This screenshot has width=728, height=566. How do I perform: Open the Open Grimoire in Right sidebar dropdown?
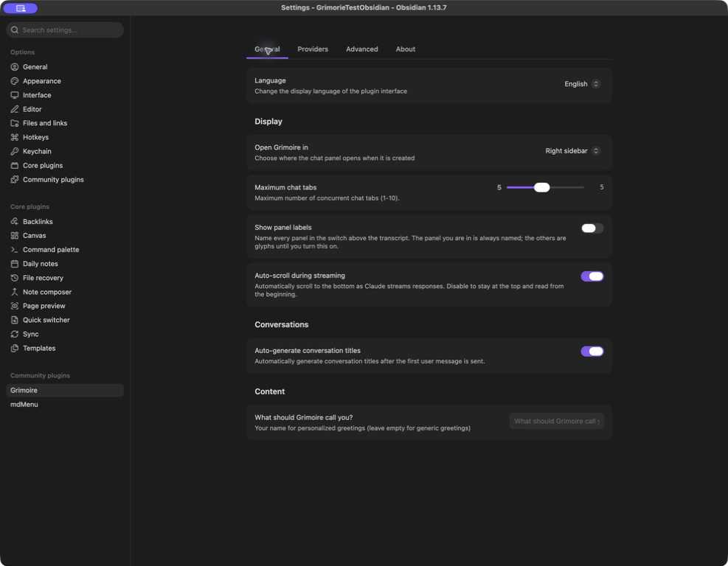572,151
